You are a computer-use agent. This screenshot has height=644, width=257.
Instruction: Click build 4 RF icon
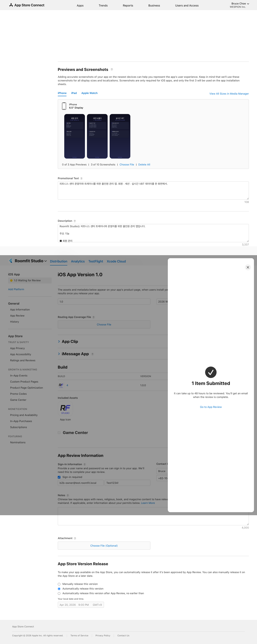coord(61,385)
